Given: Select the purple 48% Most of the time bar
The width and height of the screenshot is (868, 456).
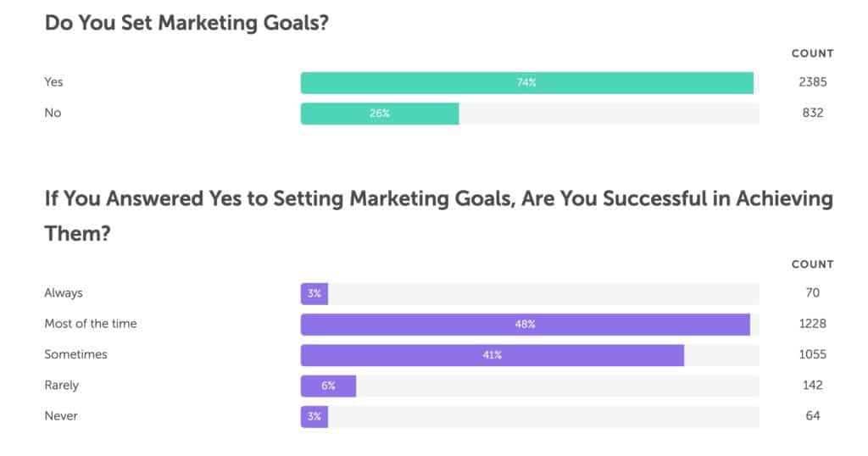Looking at the screenshot, I should click(526, 325).
